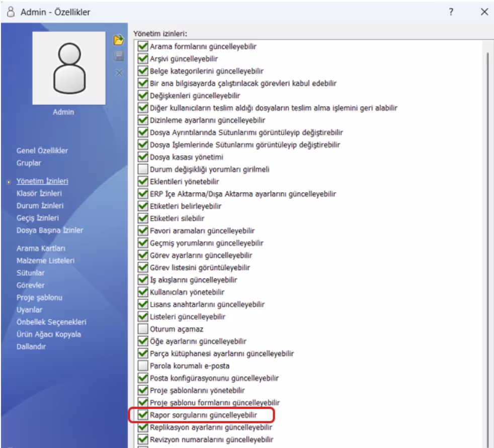Open Arama Kartları section
This screenshot has height=448, width=494.
[x=41, y=248]
